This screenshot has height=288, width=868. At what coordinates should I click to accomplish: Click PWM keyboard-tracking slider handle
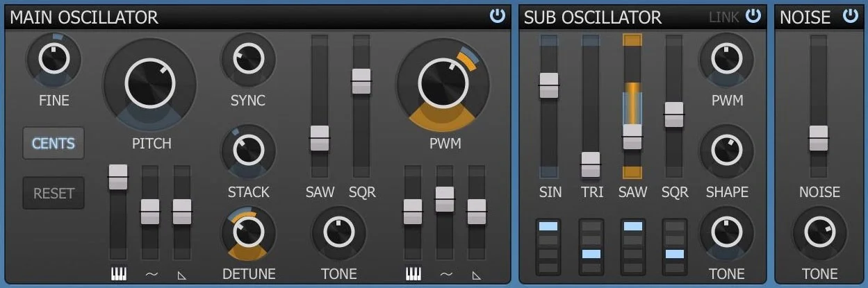click(413, 212)
